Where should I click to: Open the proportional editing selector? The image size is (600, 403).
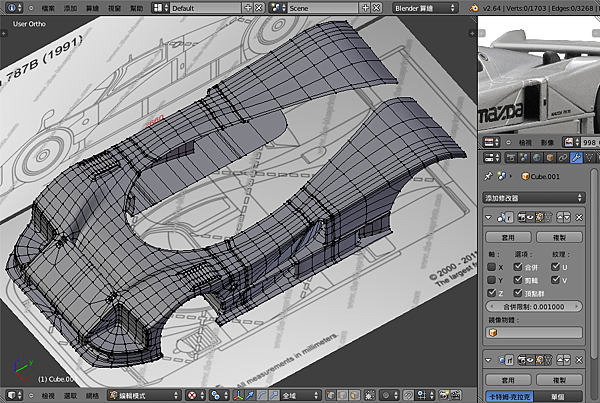pos(389,395)
